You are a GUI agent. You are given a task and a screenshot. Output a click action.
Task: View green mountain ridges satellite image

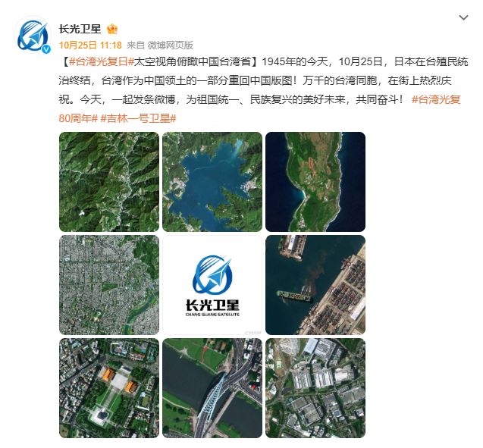tap(109, 182)
